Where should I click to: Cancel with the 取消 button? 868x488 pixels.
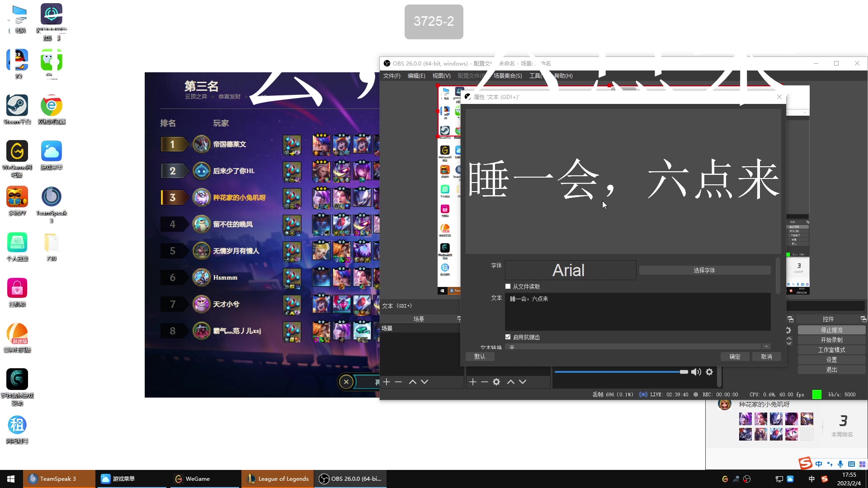click(x=766, y=357)
